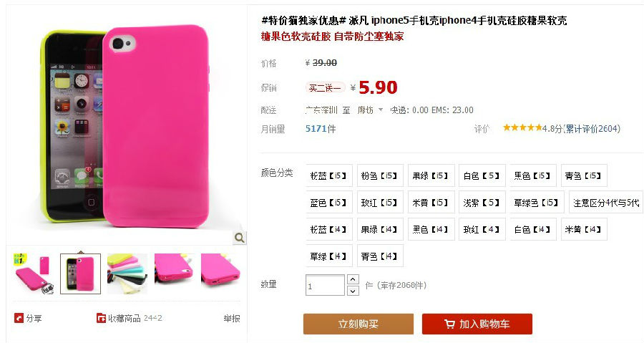Pick the 玫红【4】 color option
The image size is (644, 343).
482,229
